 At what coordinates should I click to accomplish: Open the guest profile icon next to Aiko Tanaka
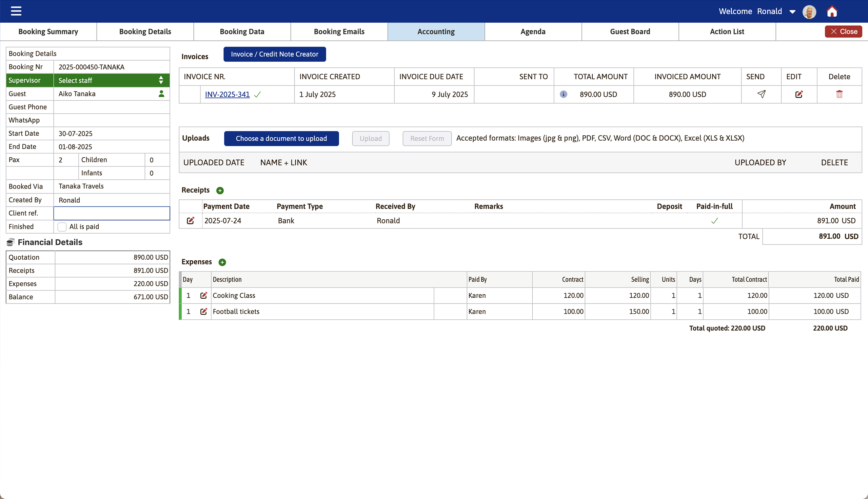pos(161,94)
